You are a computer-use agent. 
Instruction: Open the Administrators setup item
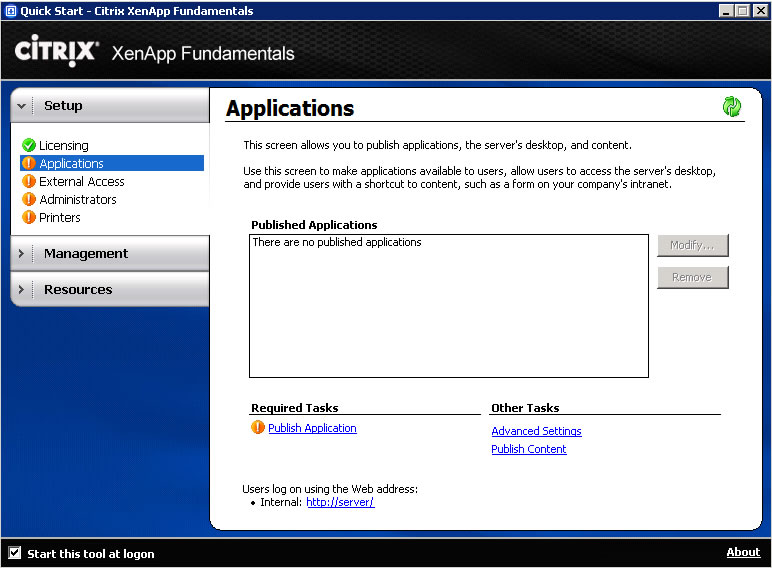point(78,199)
